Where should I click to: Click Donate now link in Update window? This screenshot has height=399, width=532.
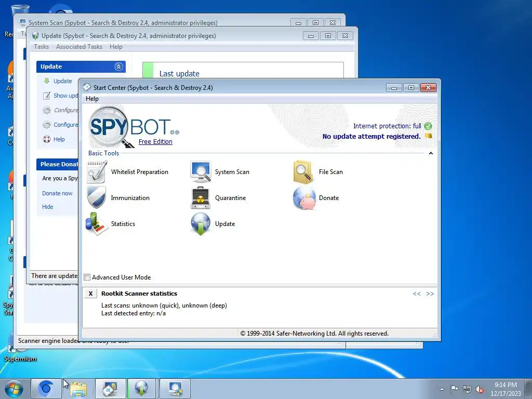(57, 193)
